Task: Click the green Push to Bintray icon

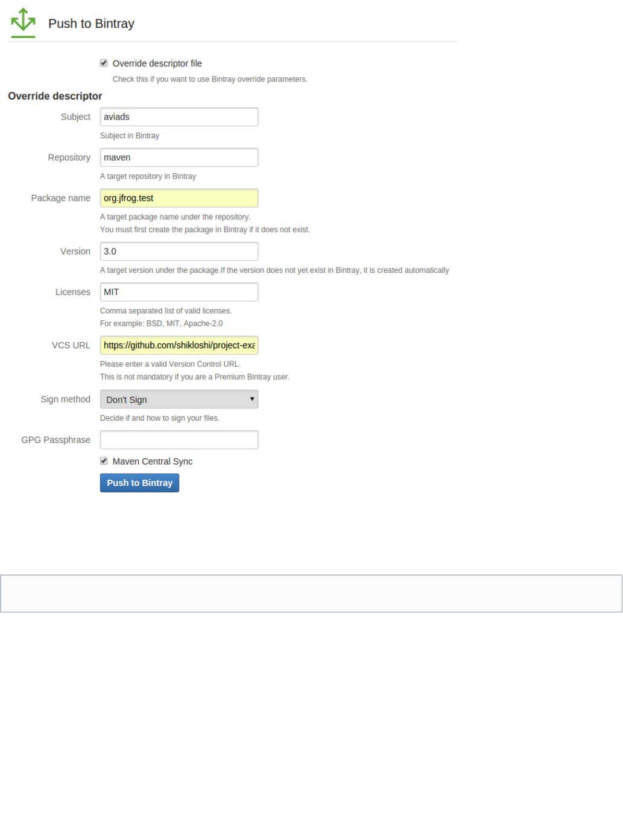Action: (23, 22)
